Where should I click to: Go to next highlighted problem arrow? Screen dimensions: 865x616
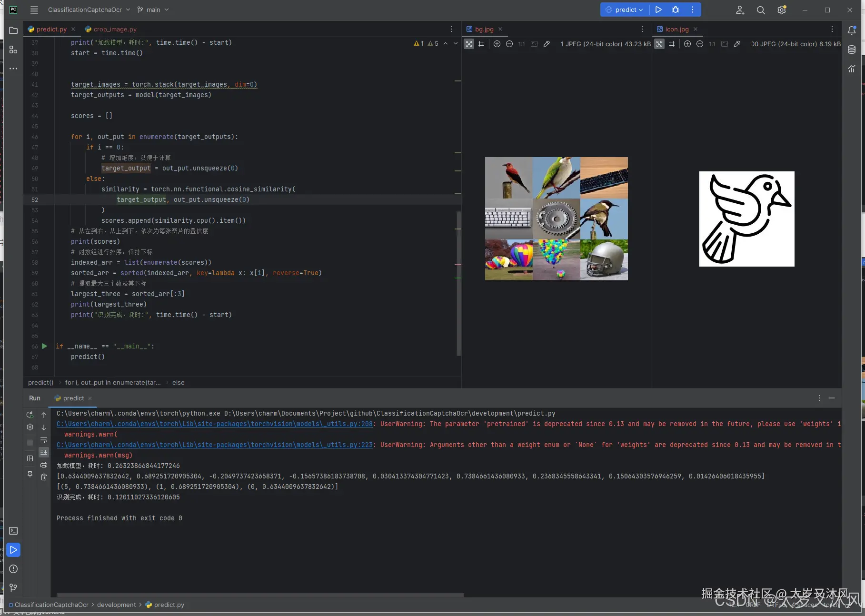coord(456,43)
